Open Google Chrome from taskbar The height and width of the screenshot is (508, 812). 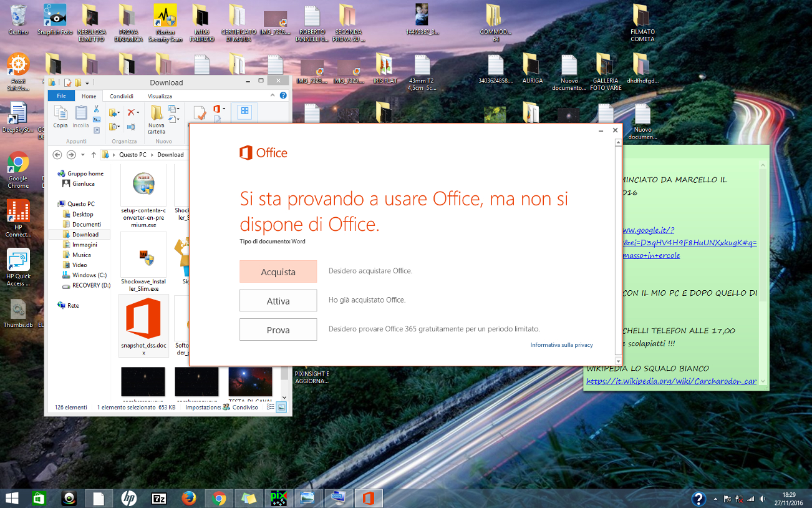tap(219, 498)
